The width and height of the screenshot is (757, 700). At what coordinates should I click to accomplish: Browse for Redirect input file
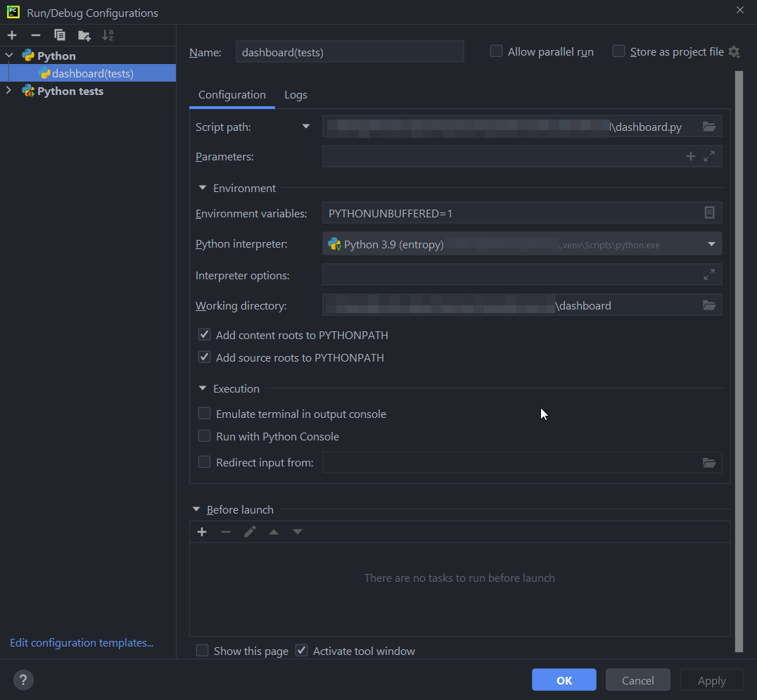[708, 462]
